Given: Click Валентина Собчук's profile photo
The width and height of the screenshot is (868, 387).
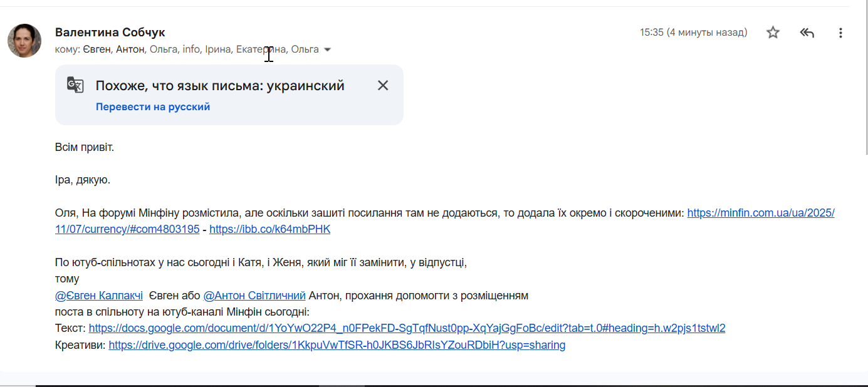Looking at the screenshot, I should [x=24, y=41].
